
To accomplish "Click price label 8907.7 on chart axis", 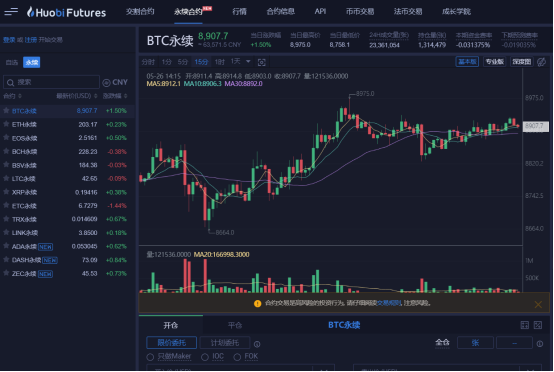I will (x=535, y=126).
